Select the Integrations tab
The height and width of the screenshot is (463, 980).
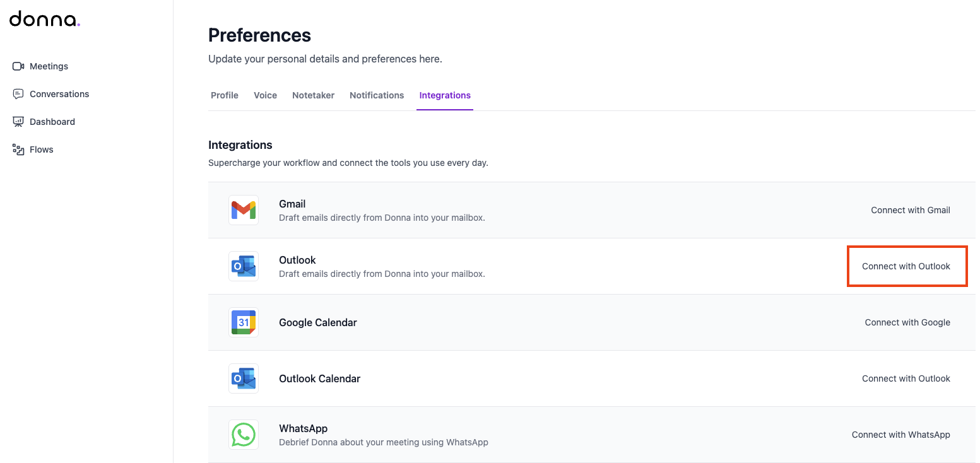(445, 95)
